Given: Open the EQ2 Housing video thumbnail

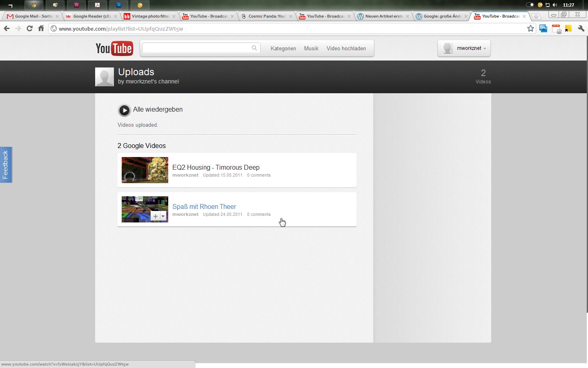Looking at the screenshot, I should (145, 170).
